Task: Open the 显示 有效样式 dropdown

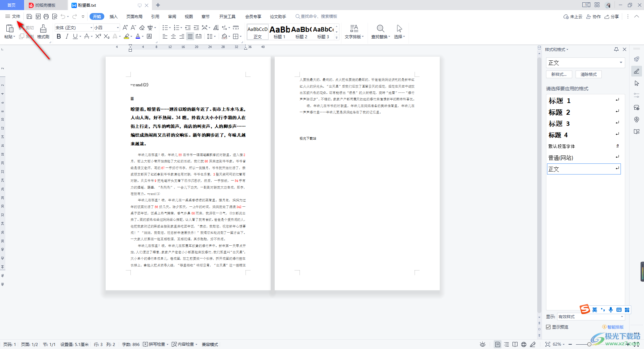Action: [591, 317]
